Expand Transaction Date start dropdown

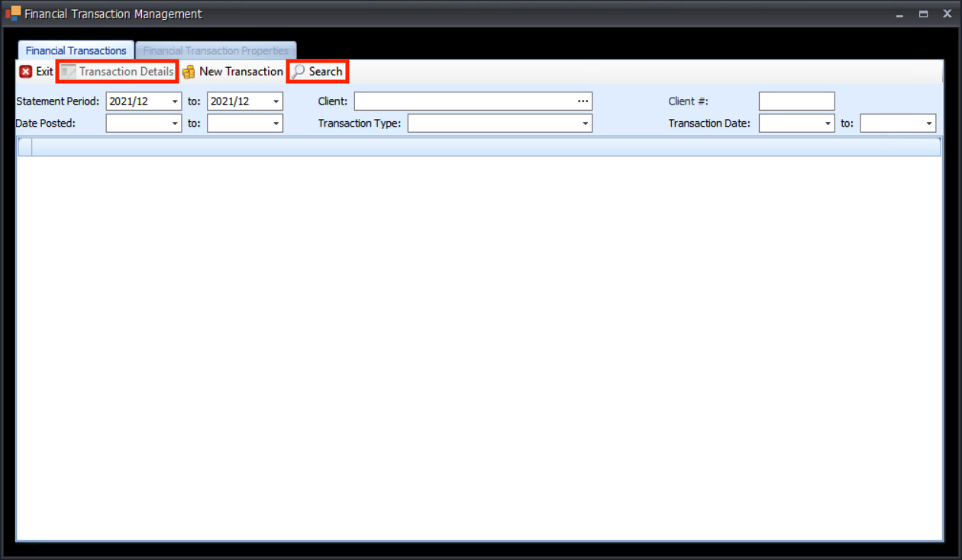pos(828,124)
